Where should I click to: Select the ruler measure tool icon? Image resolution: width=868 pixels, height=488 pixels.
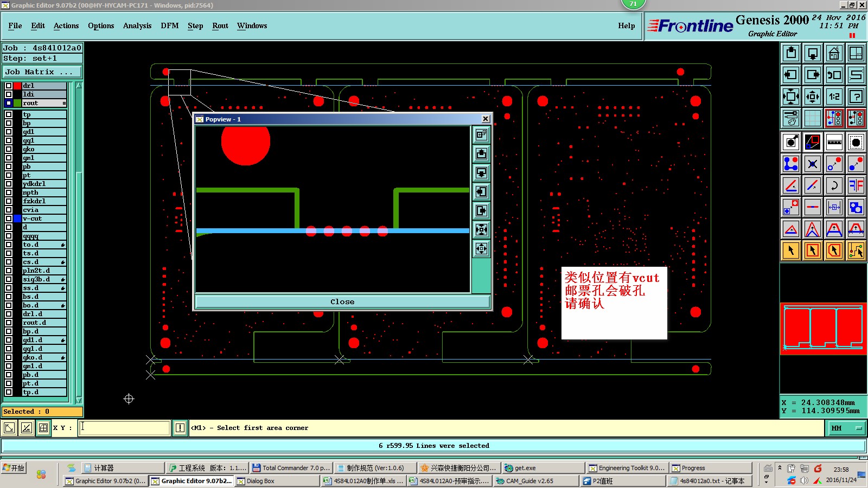pos(834,142)
